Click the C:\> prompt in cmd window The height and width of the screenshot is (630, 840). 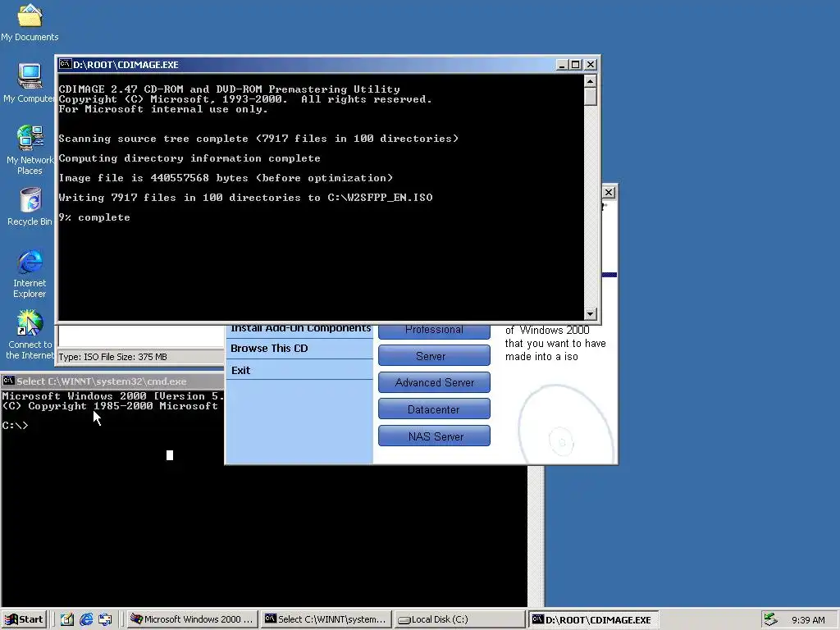click(x=15, y=426)
